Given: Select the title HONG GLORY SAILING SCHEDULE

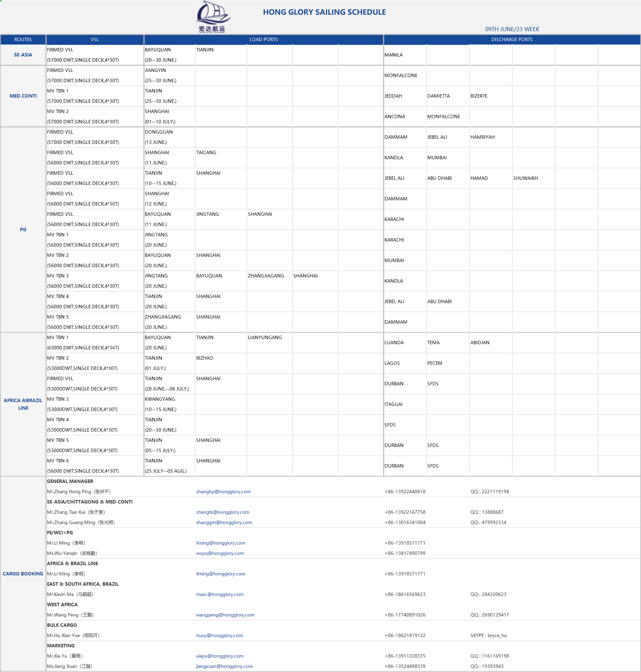Looking at the screenshot, I should [x=324, y=12].
